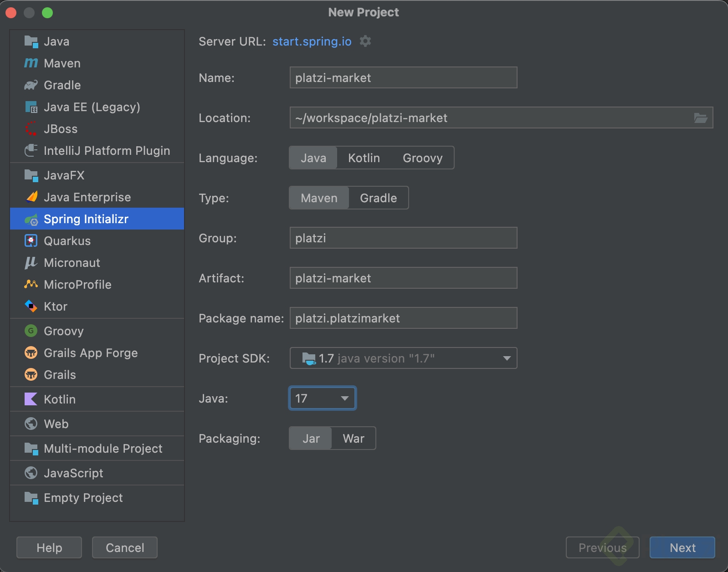Select the MicroProfile entry text

pos(77,284)
